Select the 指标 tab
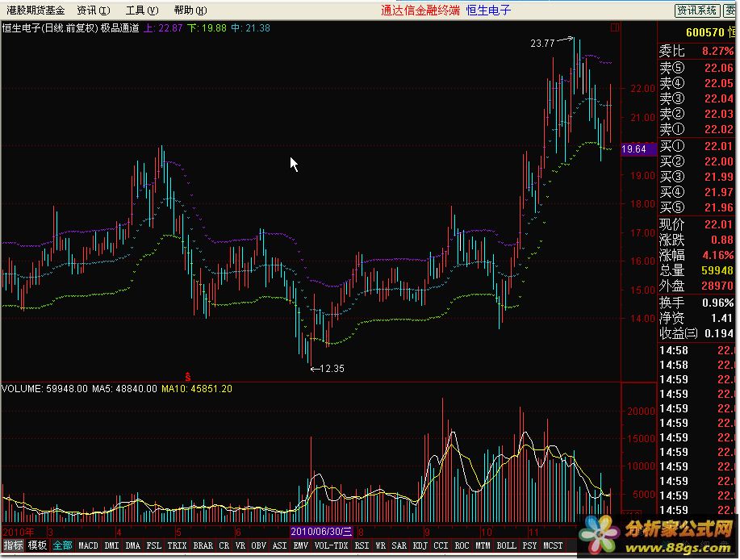This screenshot has height=560, width=740. (x=13, y=545)
